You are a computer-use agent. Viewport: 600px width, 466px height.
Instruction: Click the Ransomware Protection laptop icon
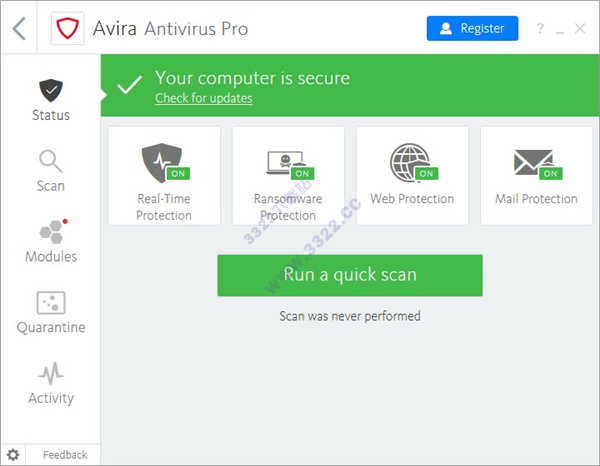coord(285,163)
